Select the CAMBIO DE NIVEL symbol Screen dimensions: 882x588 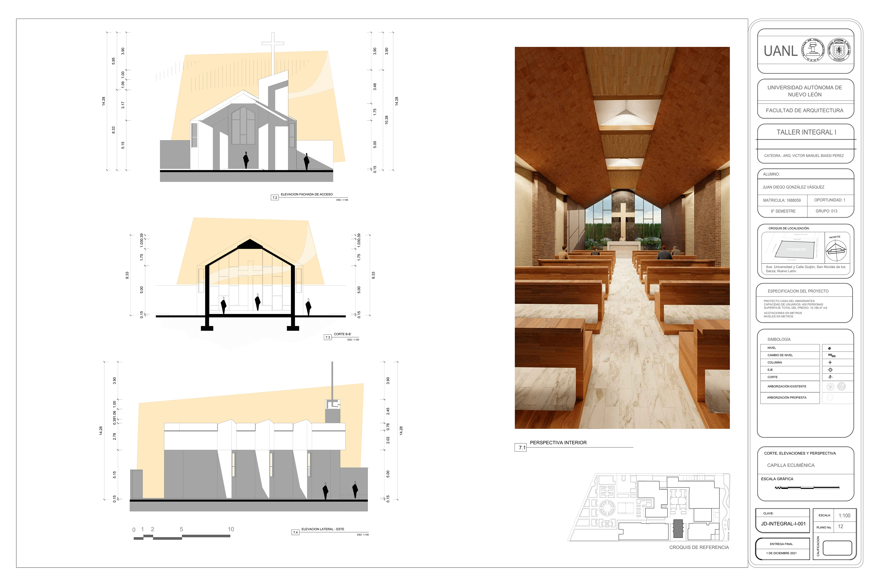point(832,356)
